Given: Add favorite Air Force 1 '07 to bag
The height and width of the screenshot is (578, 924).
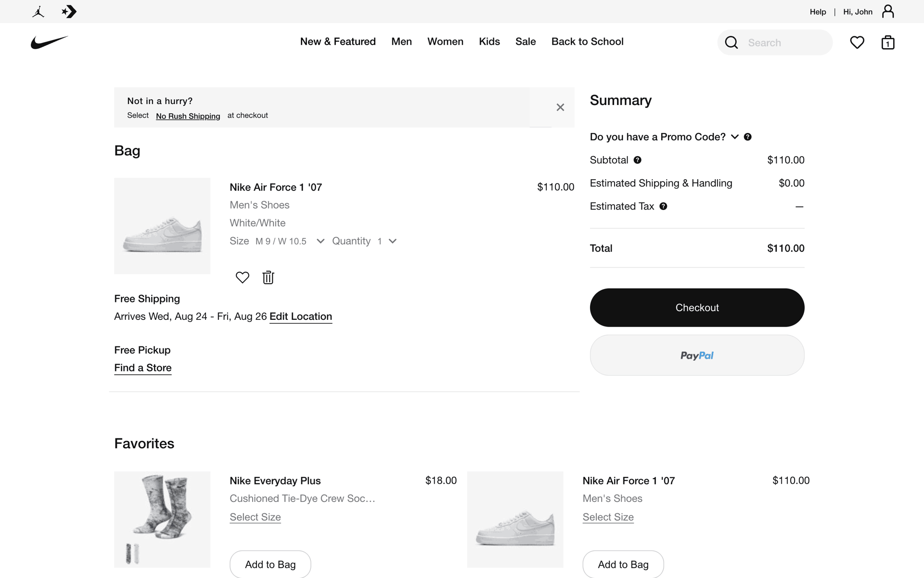Looking at the screenshot, I should [x=623, y=564].
